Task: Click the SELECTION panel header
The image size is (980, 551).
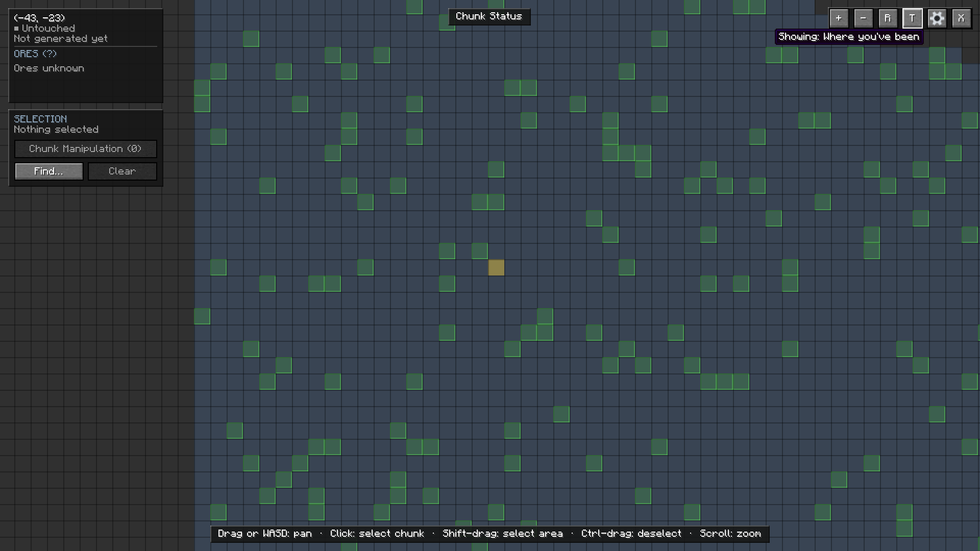Action: 40,119
